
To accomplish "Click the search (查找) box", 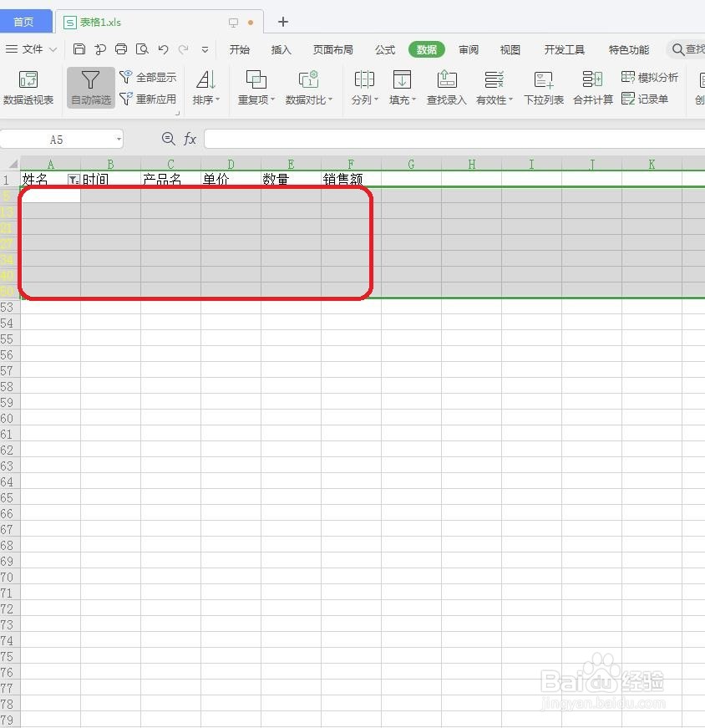I will tap(687, 49).
